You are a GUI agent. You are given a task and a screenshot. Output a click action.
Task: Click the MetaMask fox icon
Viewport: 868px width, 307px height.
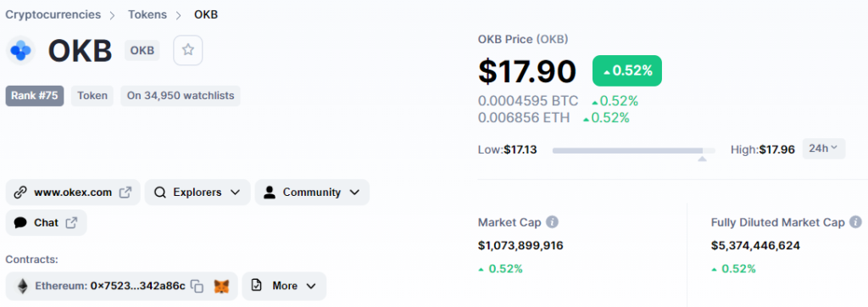point(221,286)
